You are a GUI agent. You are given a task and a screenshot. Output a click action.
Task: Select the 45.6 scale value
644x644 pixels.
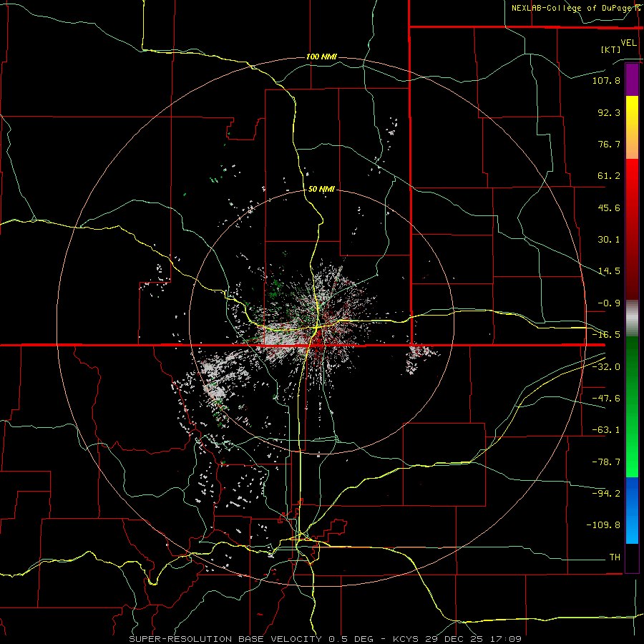click(609, 208)
